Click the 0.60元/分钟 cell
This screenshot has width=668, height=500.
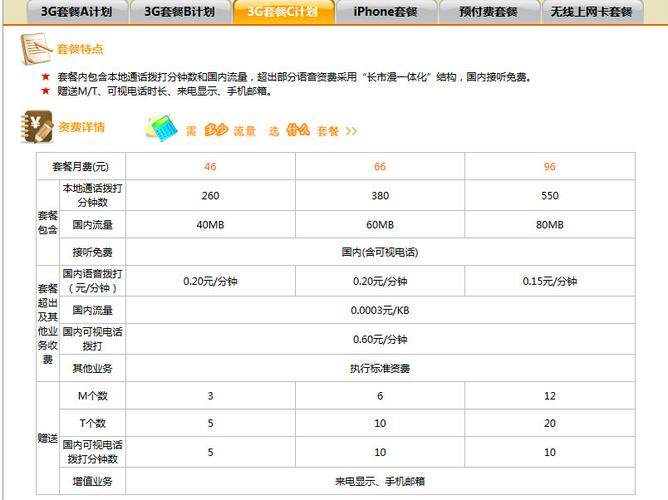(x=380, y=339)
